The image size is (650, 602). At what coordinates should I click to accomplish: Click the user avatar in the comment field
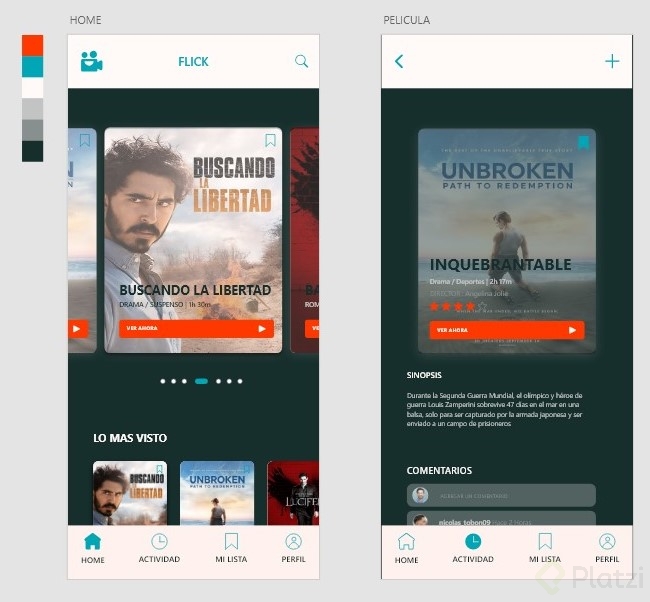pyautogui.click(x=420, y=495)
